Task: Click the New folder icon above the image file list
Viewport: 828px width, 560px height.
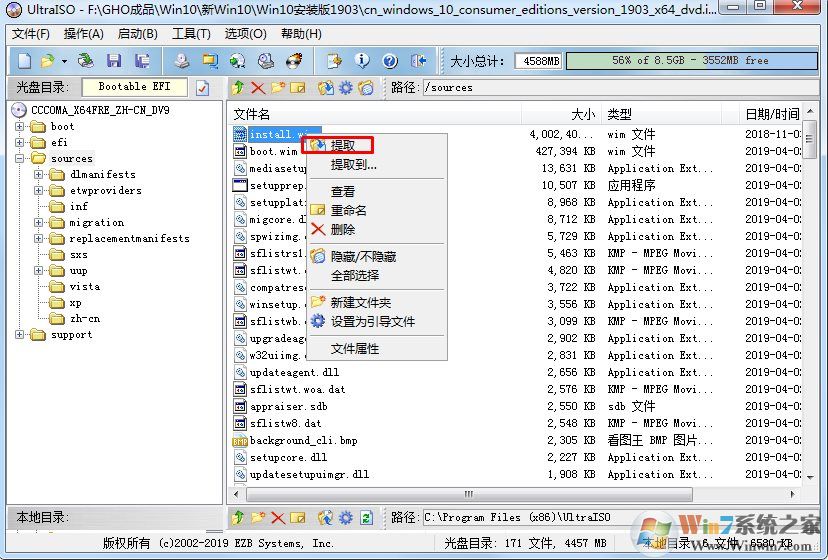Action: pos(278,87)
